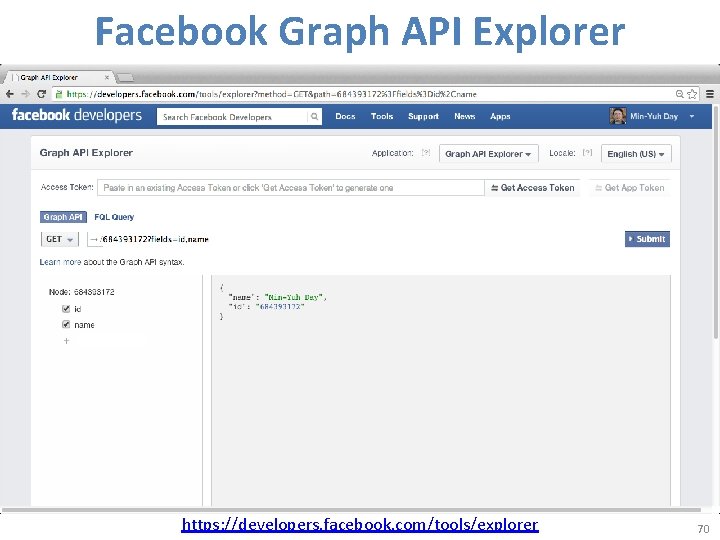Click the help mark next to Locale
This screenshot has height=540, width=720.
pyautogui.click(x=587, y=153)
